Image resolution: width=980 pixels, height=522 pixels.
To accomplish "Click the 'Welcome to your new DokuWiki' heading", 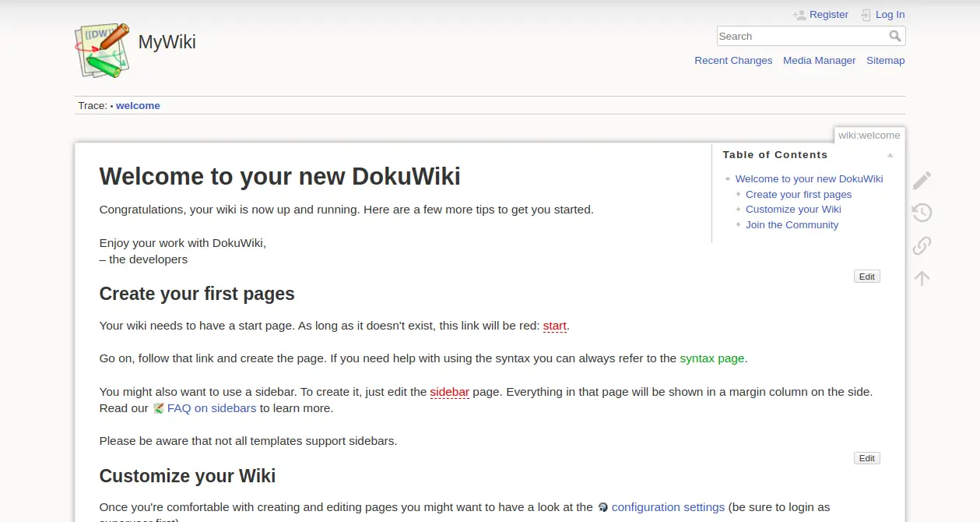I will 280,177.
